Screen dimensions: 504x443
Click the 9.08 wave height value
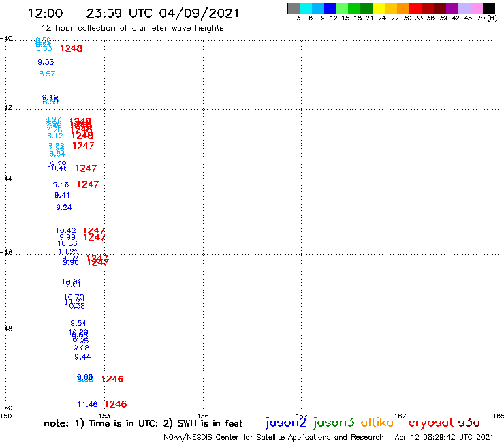point(81,348)
